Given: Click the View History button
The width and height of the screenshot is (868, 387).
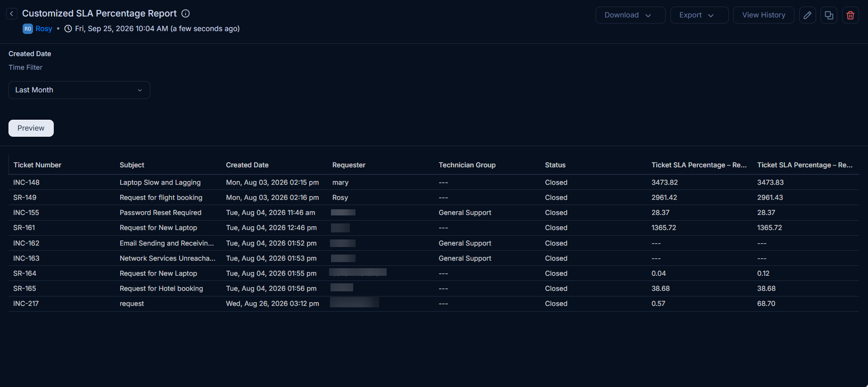Looking at the screenshot, I should coord(764,15).
